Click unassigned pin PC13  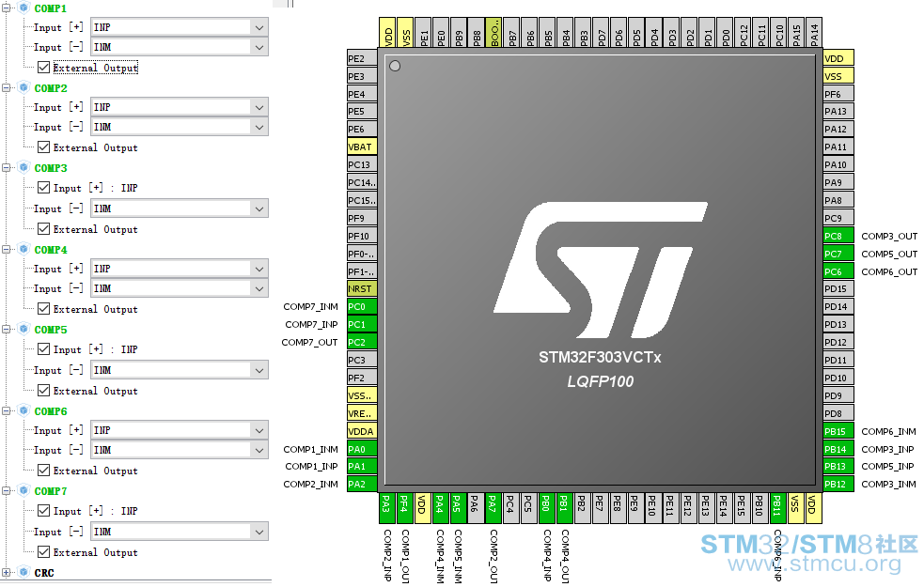point(362,165)
